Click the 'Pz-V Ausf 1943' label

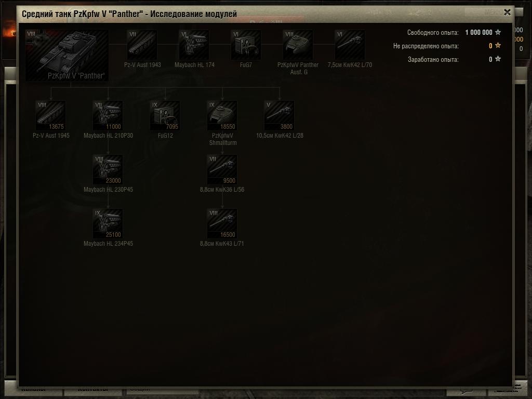point(142,65)
